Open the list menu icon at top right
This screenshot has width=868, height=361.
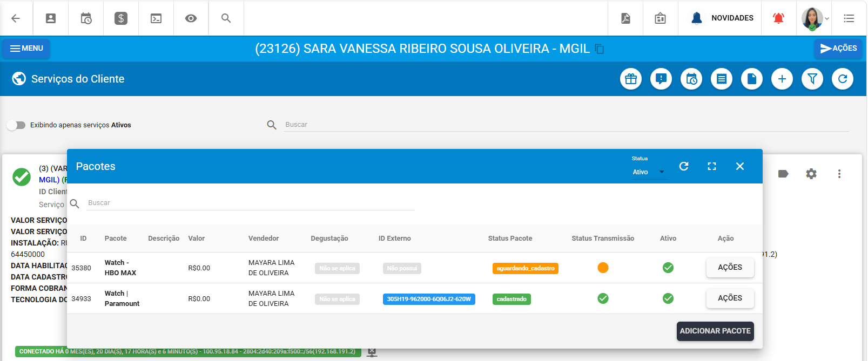coord(849,18)
